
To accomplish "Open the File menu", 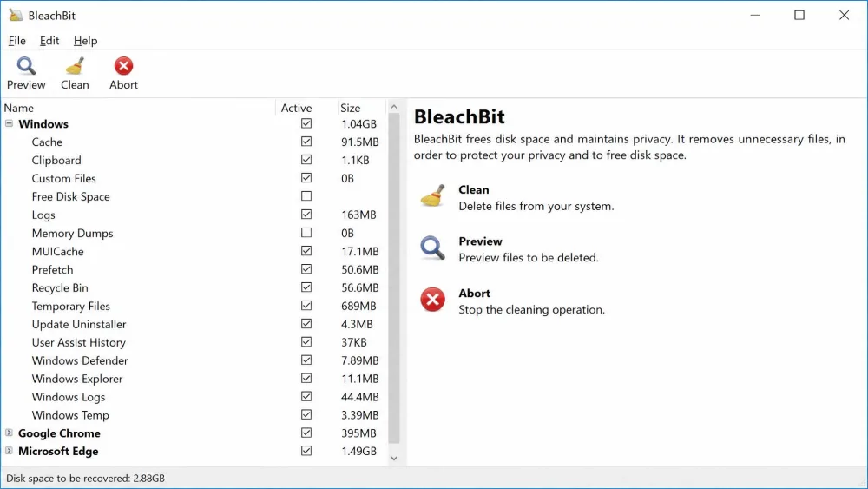I will point(17,41).
